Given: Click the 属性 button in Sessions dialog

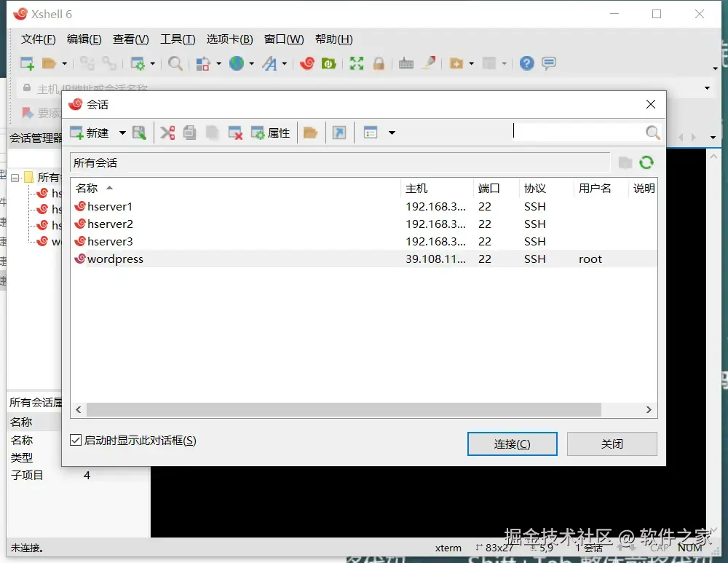Looking at the screenshot, I should pyautogui.click(x=271, y=133).
